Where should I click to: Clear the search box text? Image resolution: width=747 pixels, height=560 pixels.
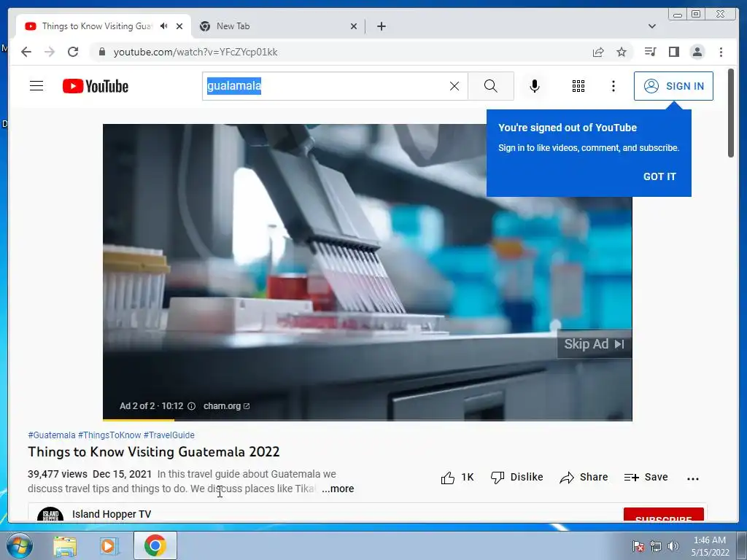[454, 86]
